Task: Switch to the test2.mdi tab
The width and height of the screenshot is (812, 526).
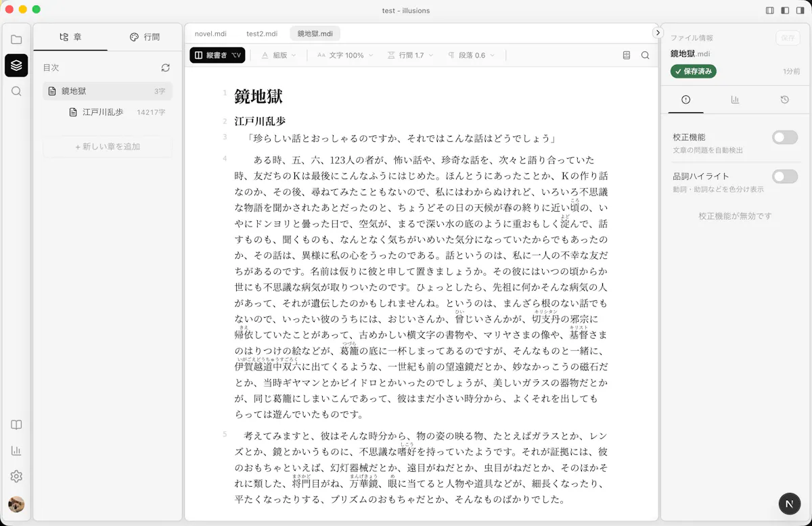Action: point(262,33)
